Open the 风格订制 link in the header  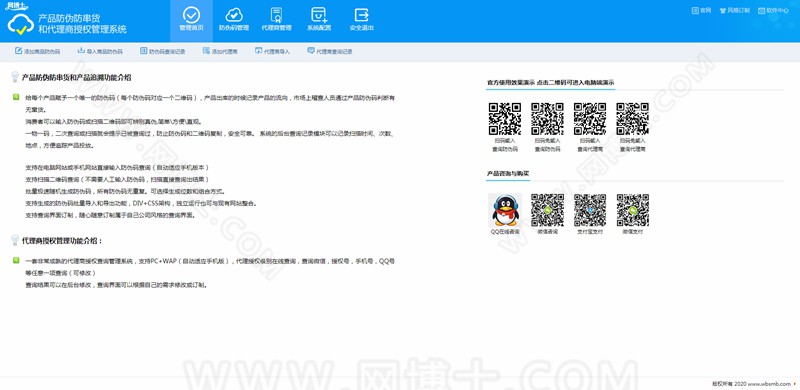[x=734, y=10]
